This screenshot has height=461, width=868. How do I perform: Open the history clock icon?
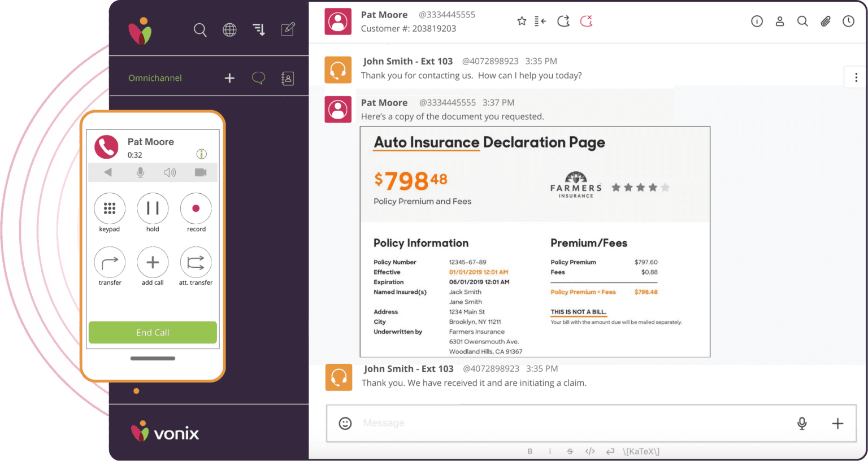coord(848,21)
